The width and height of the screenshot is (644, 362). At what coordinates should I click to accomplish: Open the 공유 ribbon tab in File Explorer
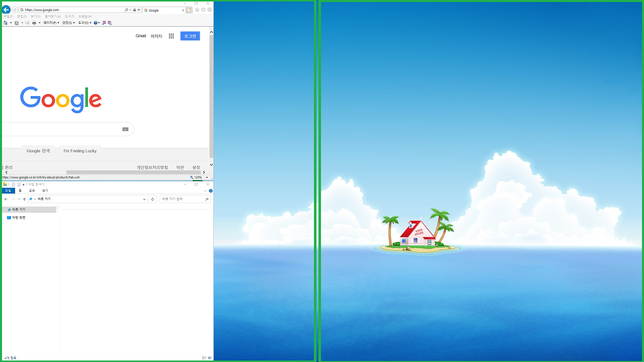tap(32, 191)
